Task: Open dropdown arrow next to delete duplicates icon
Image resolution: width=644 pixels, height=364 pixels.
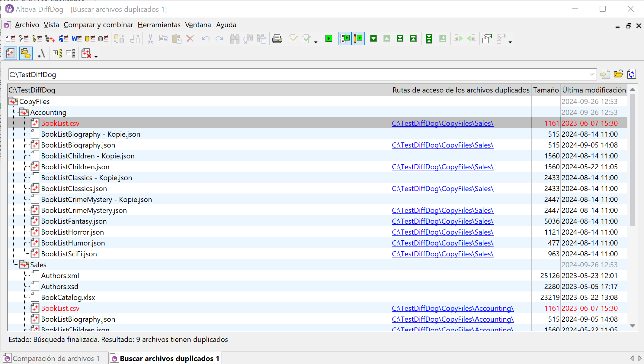Action: (96, 57)
